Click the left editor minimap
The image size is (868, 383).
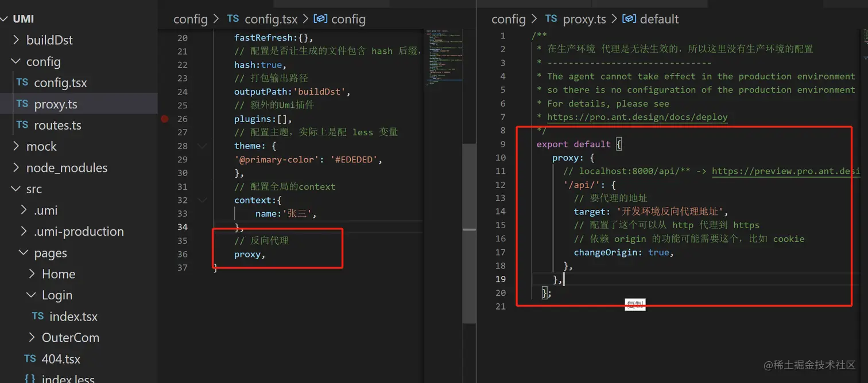(443, 57)
